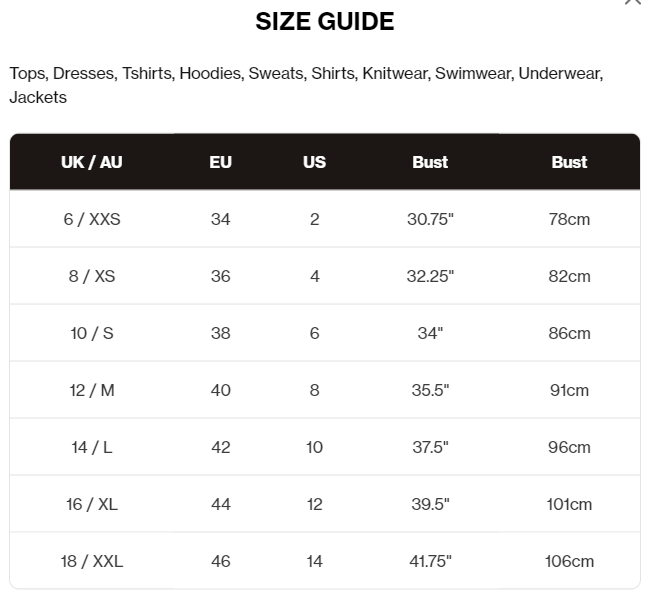Image resolution: width=649 pixels, height=598 pixels.
Task: Click the EU column header
Action: click(220, 162)
